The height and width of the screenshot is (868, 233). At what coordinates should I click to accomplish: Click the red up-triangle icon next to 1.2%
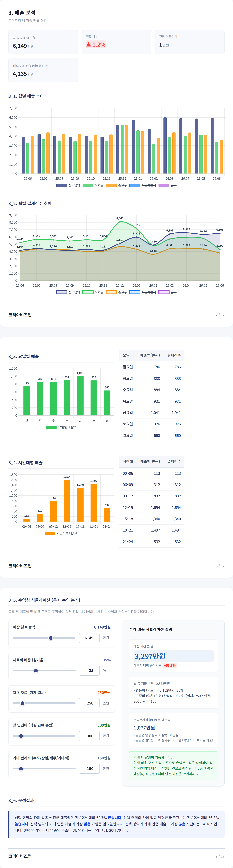tap(88, 44)
